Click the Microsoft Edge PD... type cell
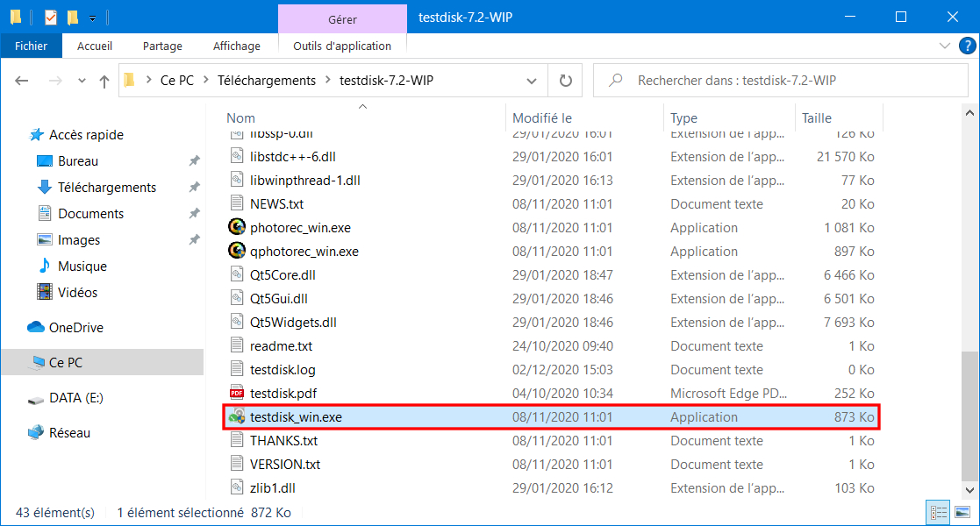The image size is (980, 526). (728, 394)
